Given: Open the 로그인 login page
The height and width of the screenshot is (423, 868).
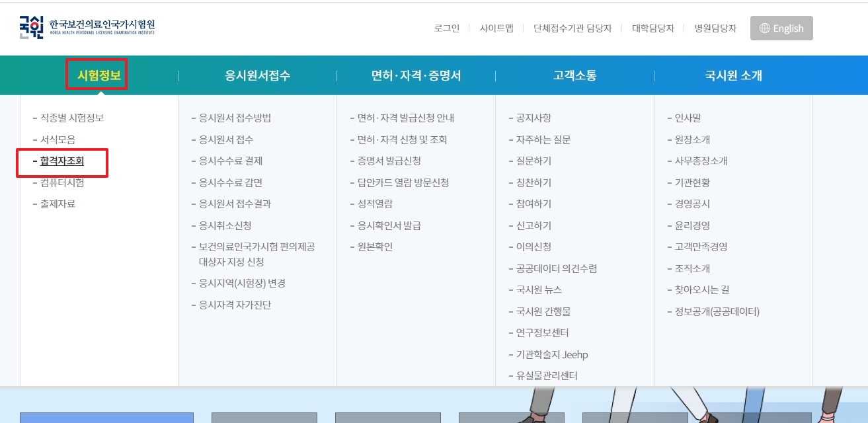Looking at the screenshot, I should tap(446, 28).
